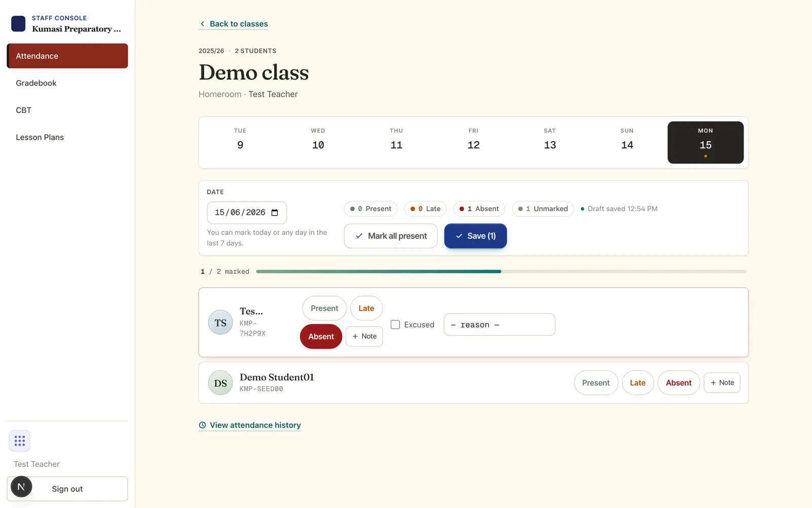The height and width of the screenshot is (508, 812).
Task: Click the 0 Late count chip
Action: click(x=425, y=209)
